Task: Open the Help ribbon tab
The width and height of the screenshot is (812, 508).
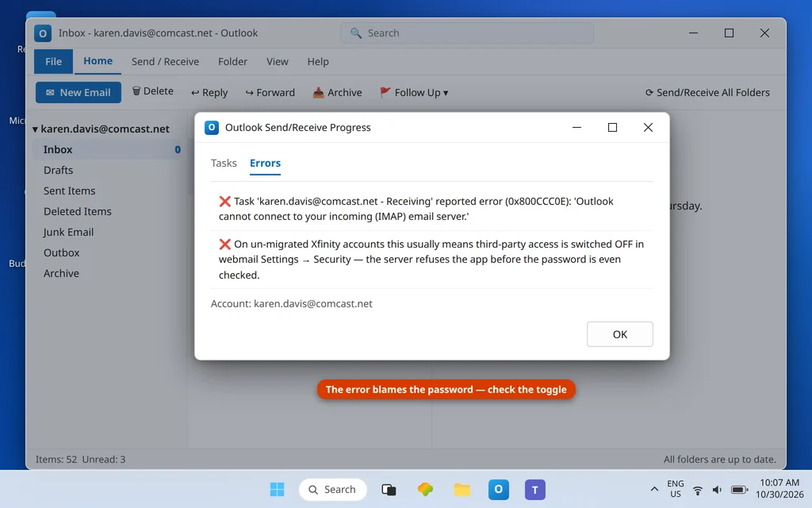Action: [x=318, y=62]
